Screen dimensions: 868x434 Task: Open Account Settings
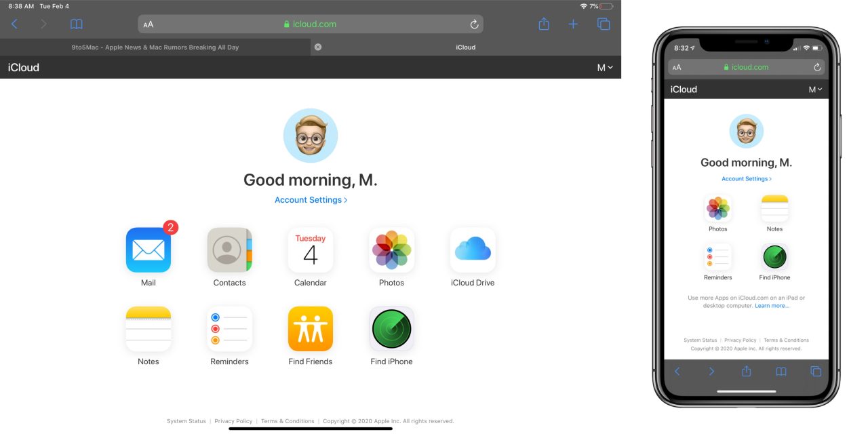pyautogui.click(x=307, y=199)
